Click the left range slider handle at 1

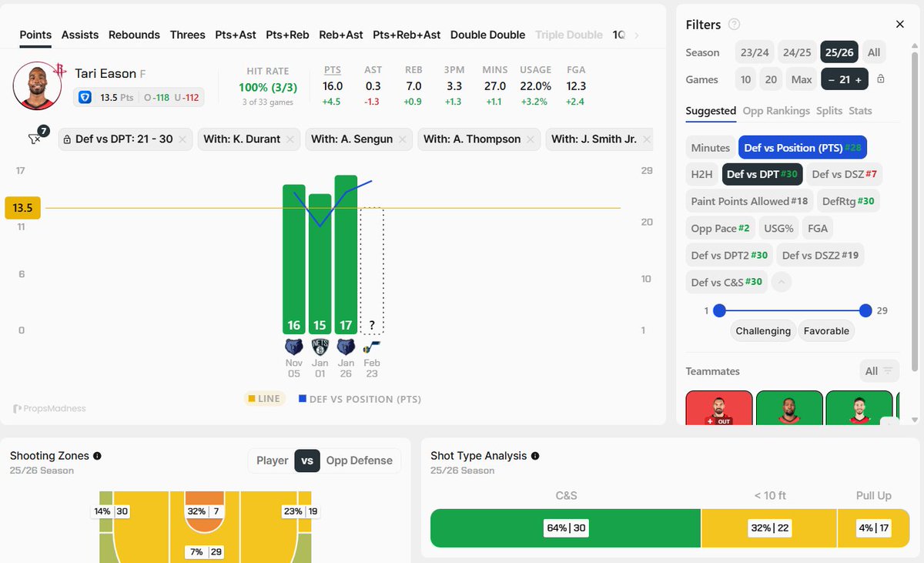click(719, 311)
